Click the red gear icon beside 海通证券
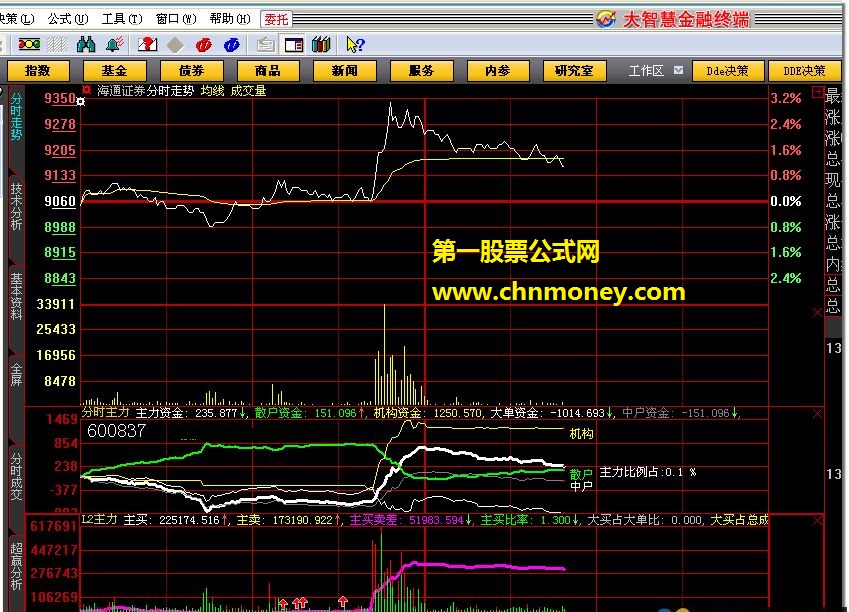The image size is (849, 612). pyautogui.click(x=86, y=90)
